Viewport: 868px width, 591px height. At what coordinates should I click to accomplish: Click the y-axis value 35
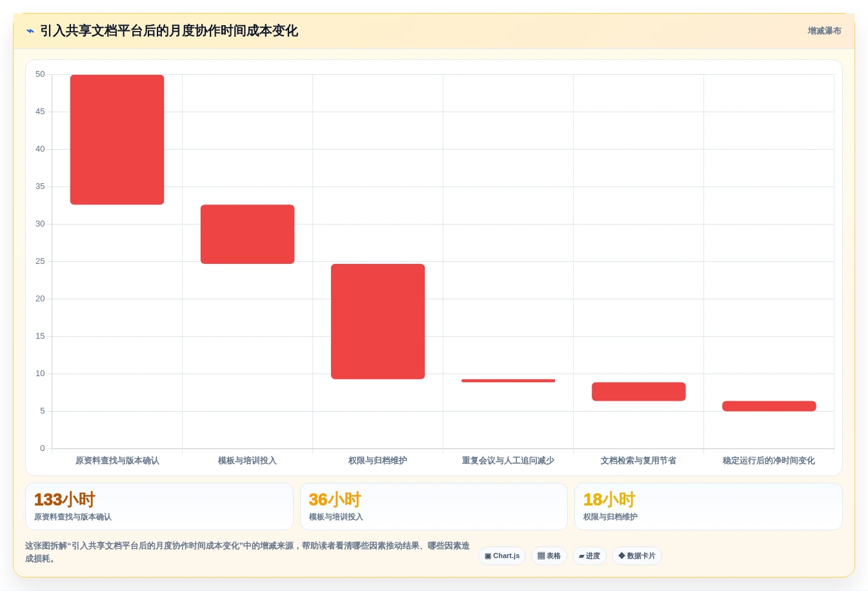(40, 186)
